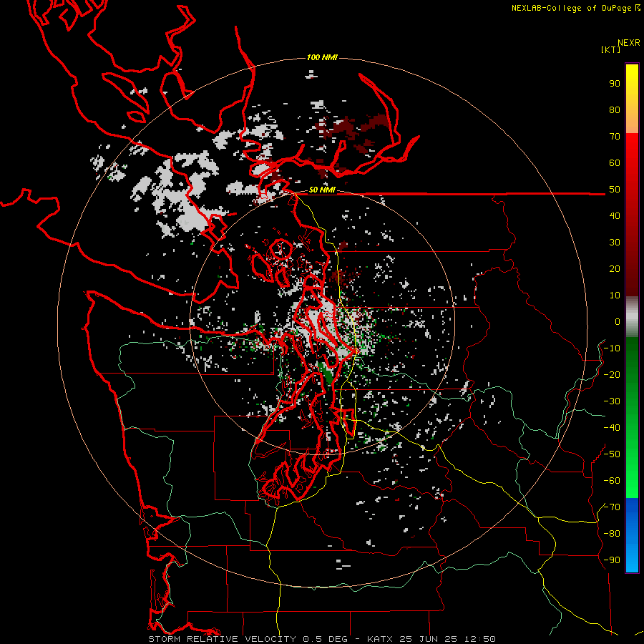Click the [KT] units label

click(x=611, y=49)
